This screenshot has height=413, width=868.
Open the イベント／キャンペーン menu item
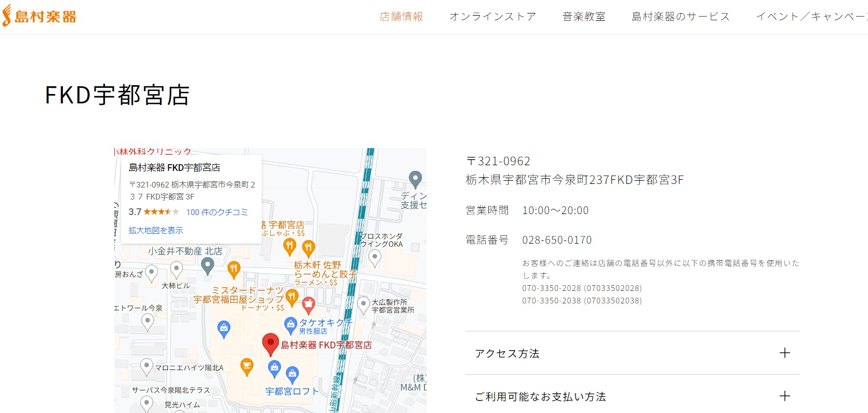pyautogui.click(x=811, y=17)
